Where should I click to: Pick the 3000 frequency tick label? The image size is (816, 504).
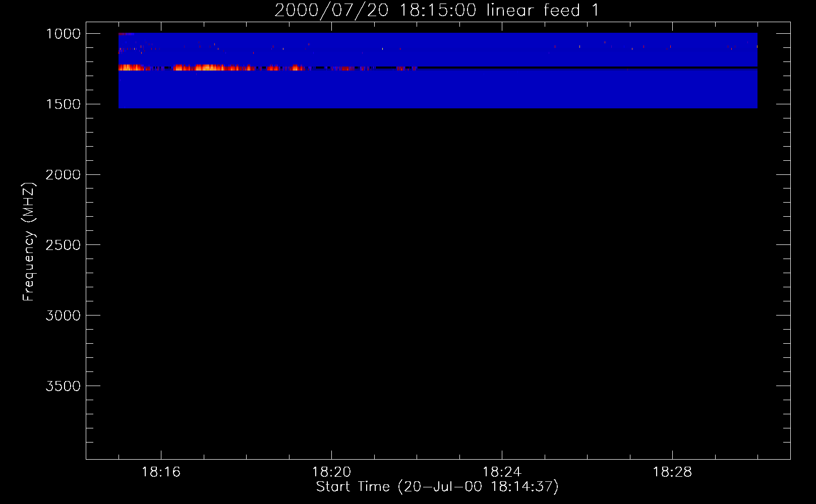click(x=63, y=316)
